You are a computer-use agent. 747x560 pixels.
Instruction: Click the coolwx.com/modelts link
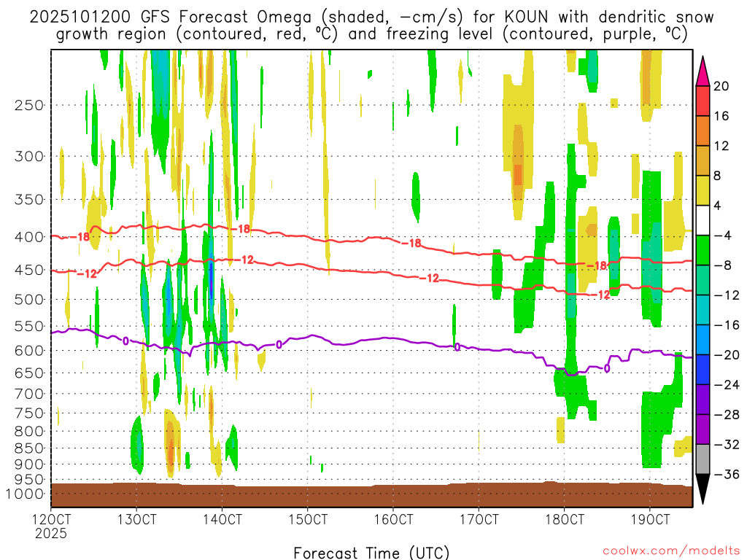(671, 551)
